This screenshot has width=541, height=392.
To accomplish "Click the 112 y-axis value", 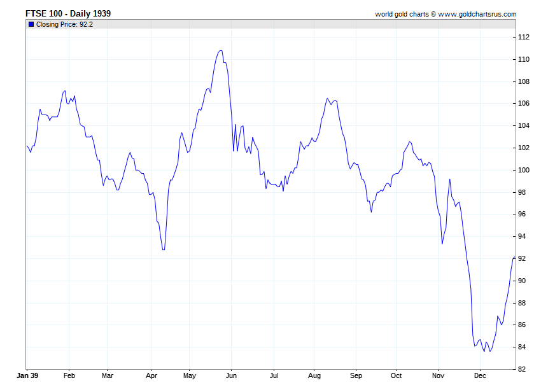I will [x=524, y=38].
